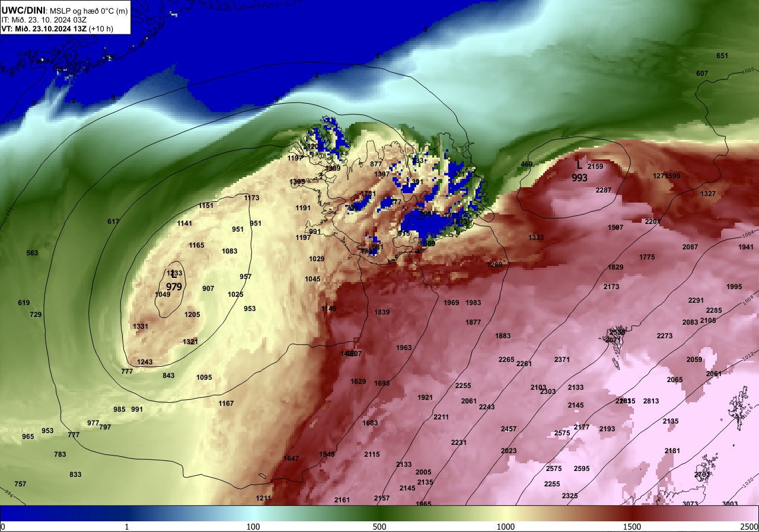This screenshot has width=759, height=532.
Task: Click the height value 2371
Action: pyautogui.click(x=562, y=360)
